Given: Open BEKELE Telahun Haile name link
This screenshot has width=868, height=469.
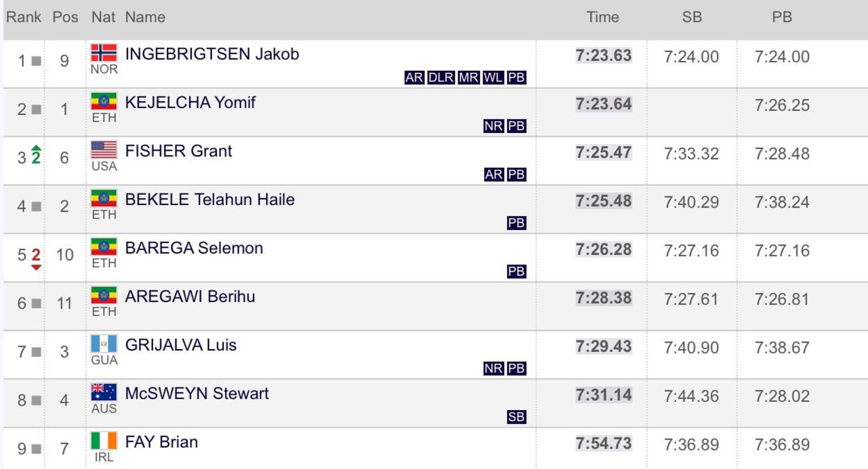Looking at the screenshot, I should coord(210,199).
